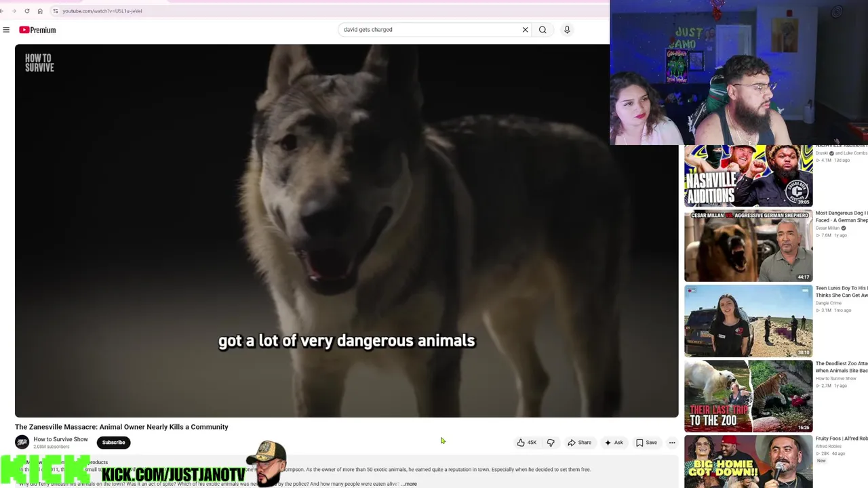
Task: Open browser home page icon
Action: pos(40,11)
